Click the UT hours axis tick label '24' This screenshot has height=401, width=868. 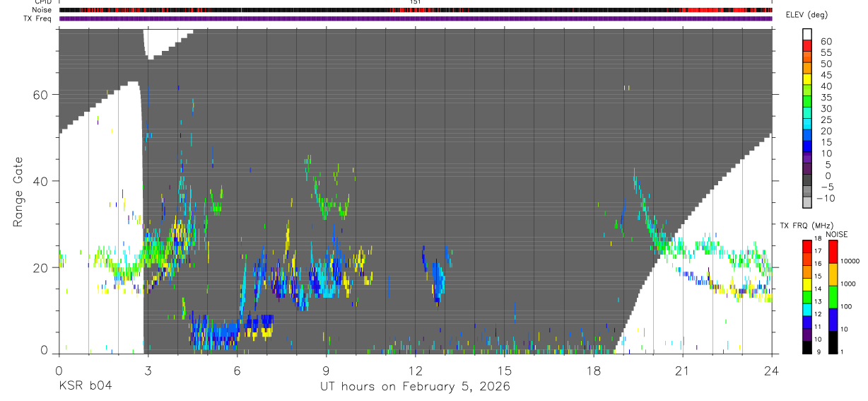coord(771,370)
